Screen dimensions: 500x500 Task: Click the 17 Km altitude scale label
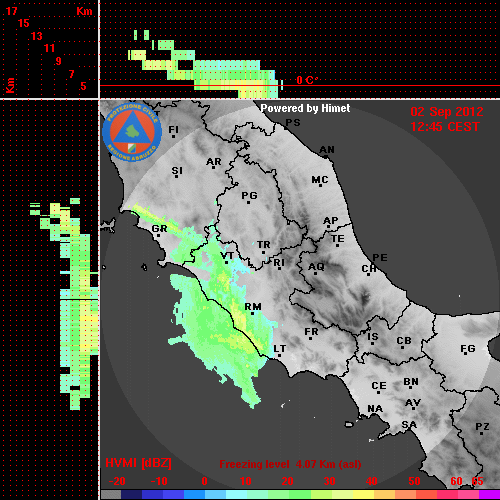coord(11,11)
